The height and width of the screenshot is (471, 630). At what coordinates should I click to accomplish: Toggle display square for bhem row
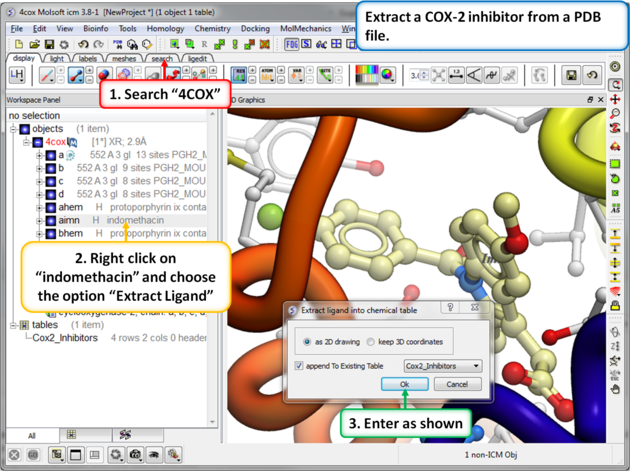point(51,233)
